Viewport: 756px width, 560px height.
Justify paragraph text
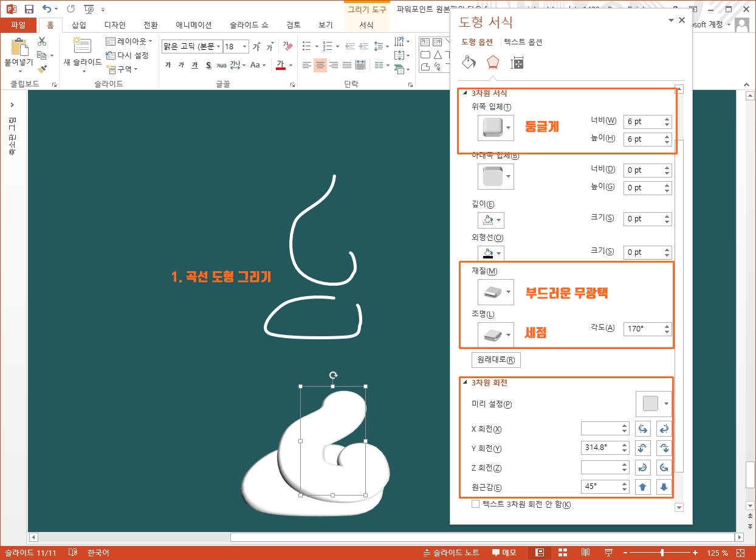(x=347, y=65)
